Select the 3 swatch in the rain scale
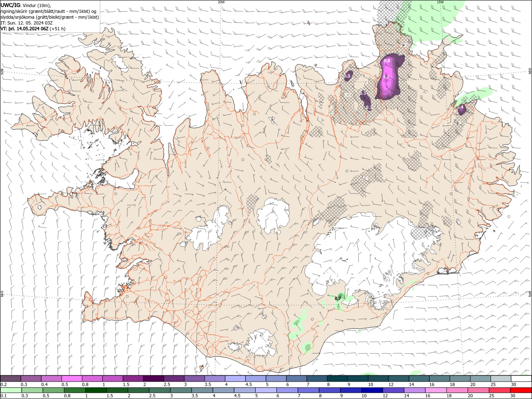This screenshot has height=399, width=532. [x=181, y=390]
